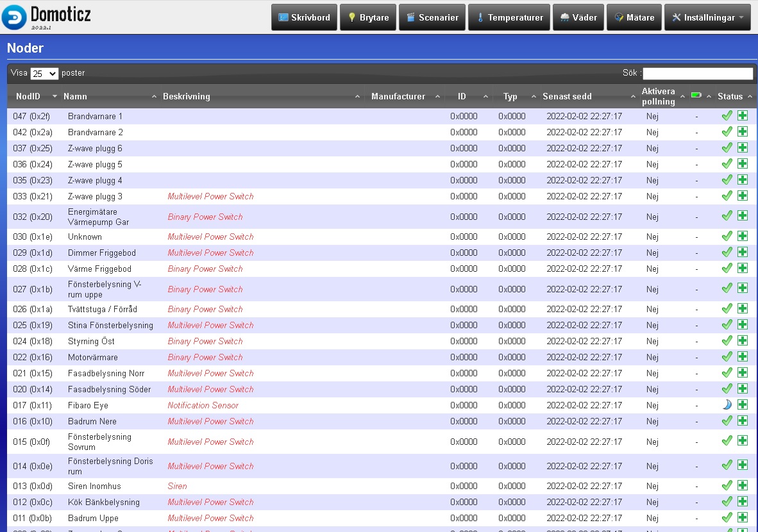The image size is (758, 532).
Task: Click the green plus icon for Motorvärmare
Action: [742, 357]
